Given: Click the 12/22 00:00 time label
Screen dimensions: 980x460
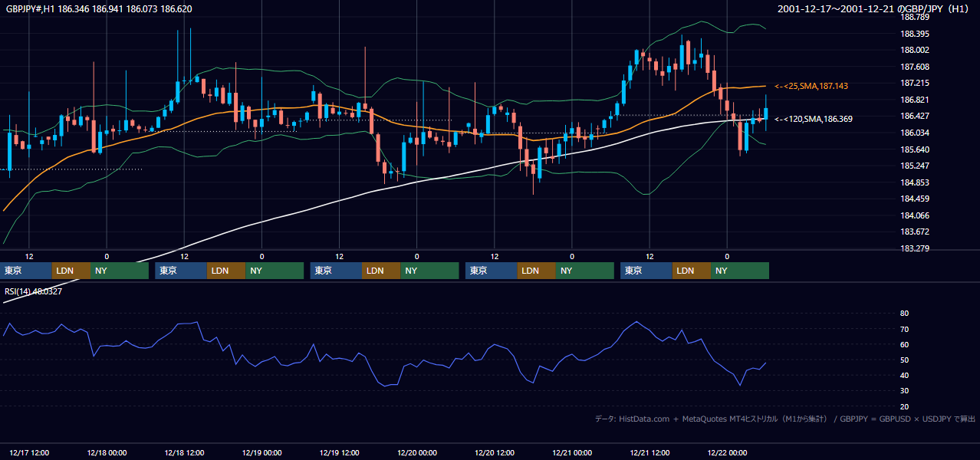Looking at the screenshot, I should click(x=727, y=453).
